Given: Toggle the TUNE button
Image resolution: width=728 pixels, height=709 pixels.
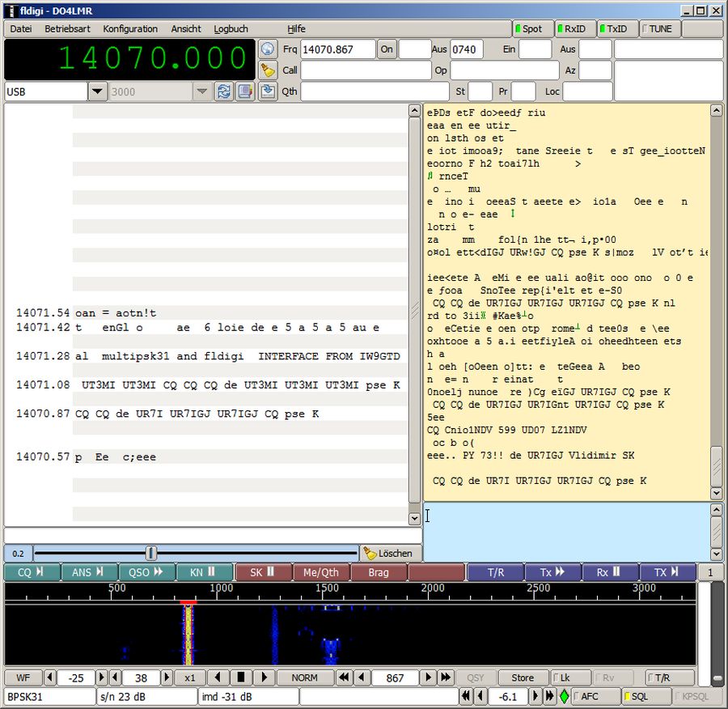Looking at the screenshot, I should 659,28.
